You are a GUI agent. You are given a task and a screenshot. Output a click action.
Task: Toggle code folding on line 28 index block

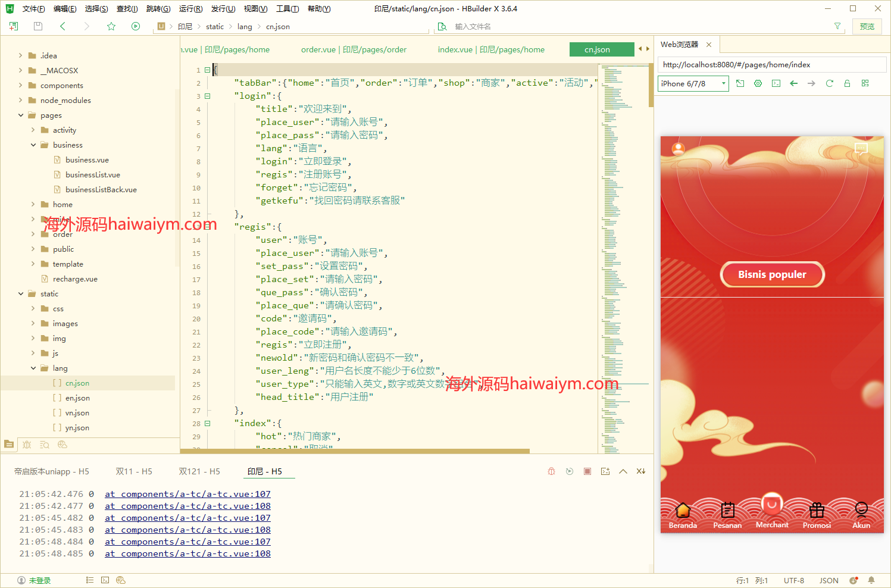208,423
